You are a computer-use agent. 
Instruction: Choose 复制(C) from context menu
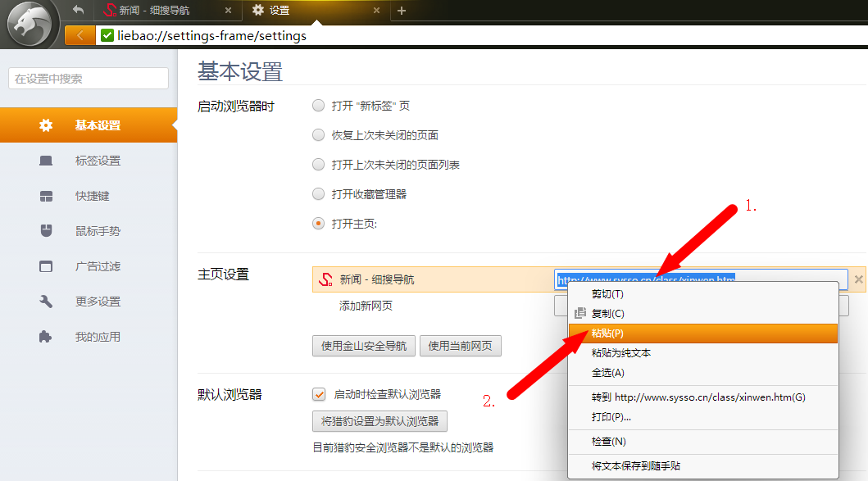[x=703, y=313]
